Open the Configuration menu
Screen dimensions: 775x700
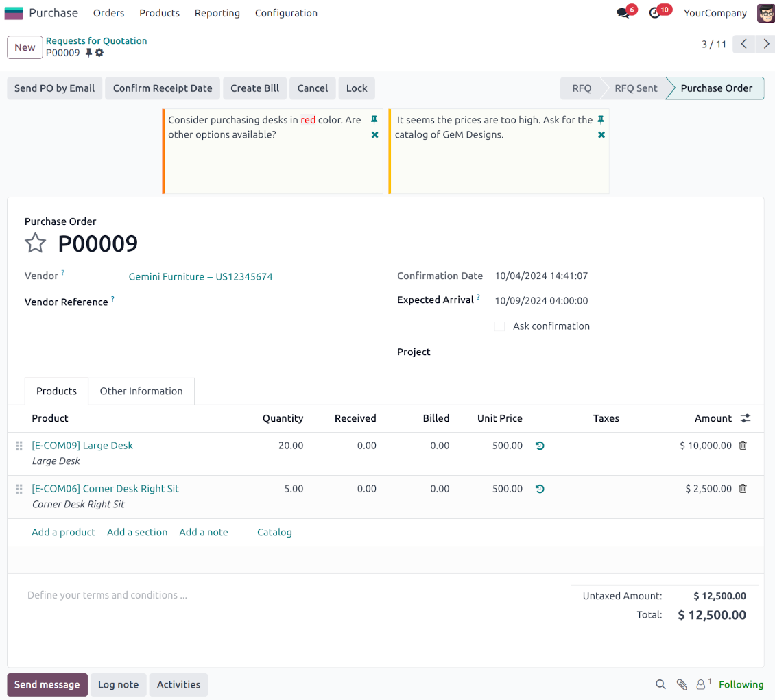click(x=286, y=13)
